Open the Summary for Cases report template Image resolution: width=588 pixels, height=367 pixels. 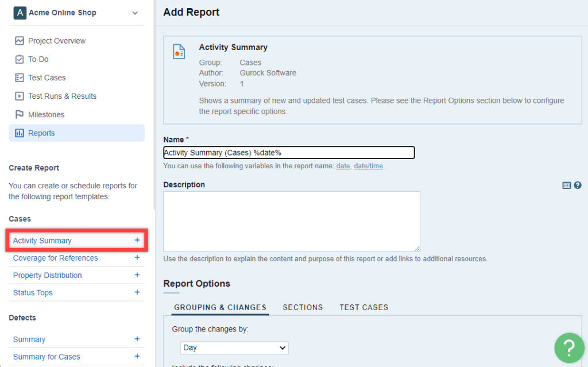47,357
